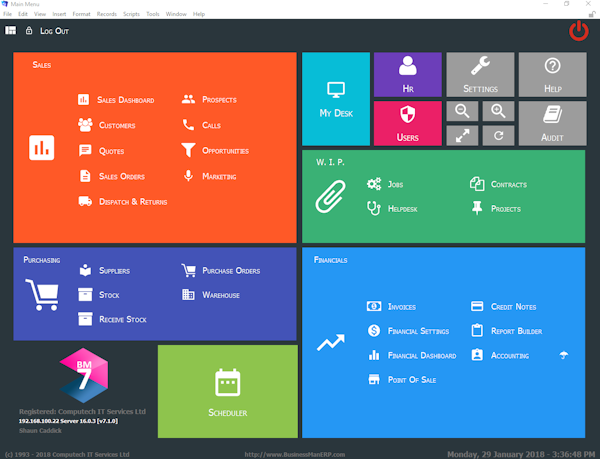The height and width of the screenshot is (459, 600).
Task: Click Log Out
Action: [x=54, y=31]
